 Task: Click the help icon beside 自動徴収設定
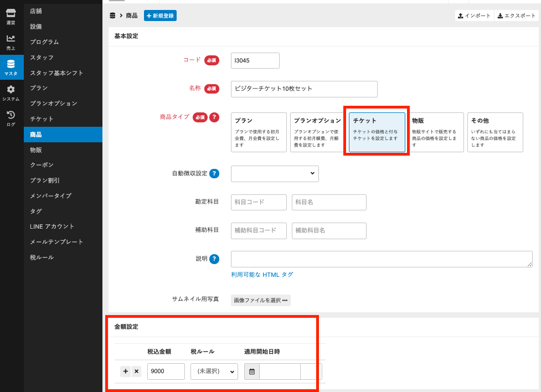click(214, 173)
